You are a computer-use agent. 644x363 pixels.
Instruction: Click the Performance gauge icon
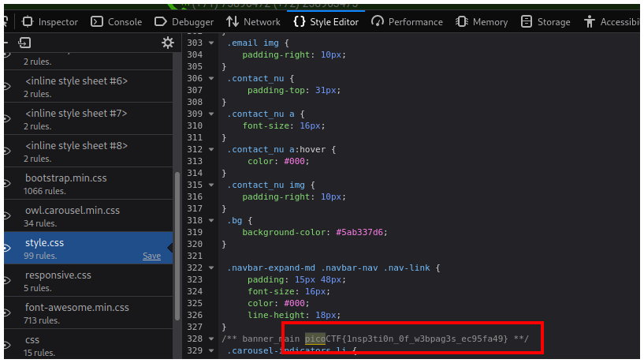[x=378, y=21]
